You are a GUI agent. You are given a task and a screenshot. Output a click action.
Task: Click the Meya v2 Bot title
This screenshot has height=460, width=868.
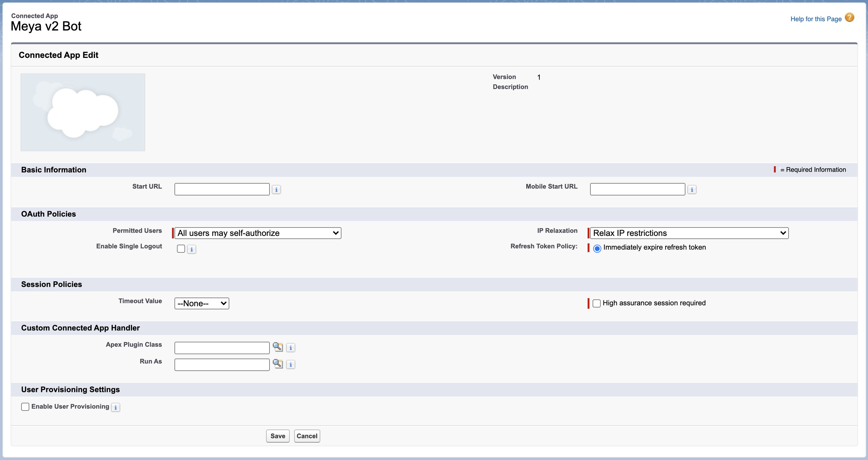tap(46, 26)
